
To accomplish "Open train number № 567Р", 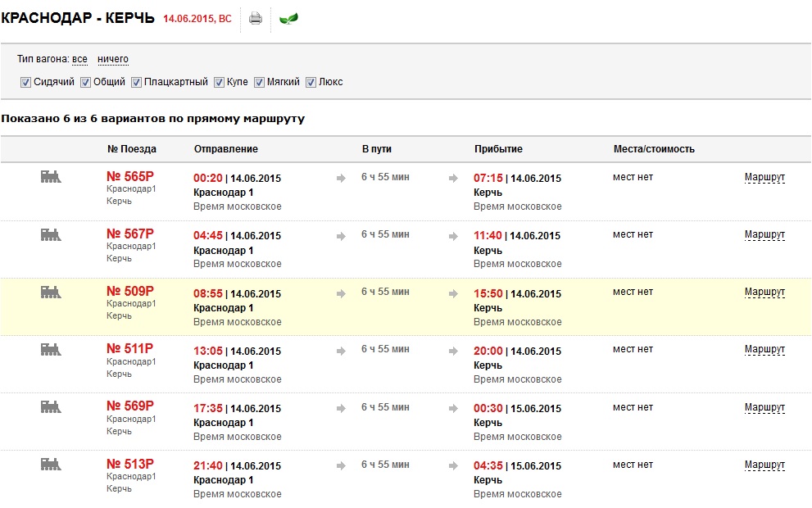I will 130,234.
